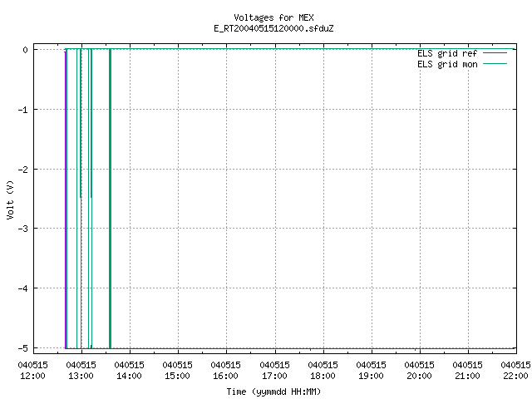Screen dimensions: 532x399
Task: Click the y-axis tick label -1
Action: [22, 110]
